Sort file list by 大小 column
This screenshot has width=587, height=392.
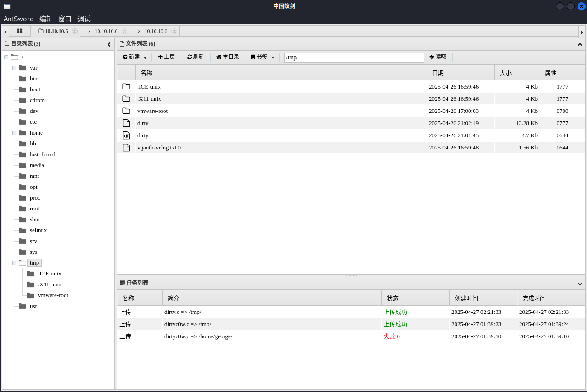click(x=517, y=73)
